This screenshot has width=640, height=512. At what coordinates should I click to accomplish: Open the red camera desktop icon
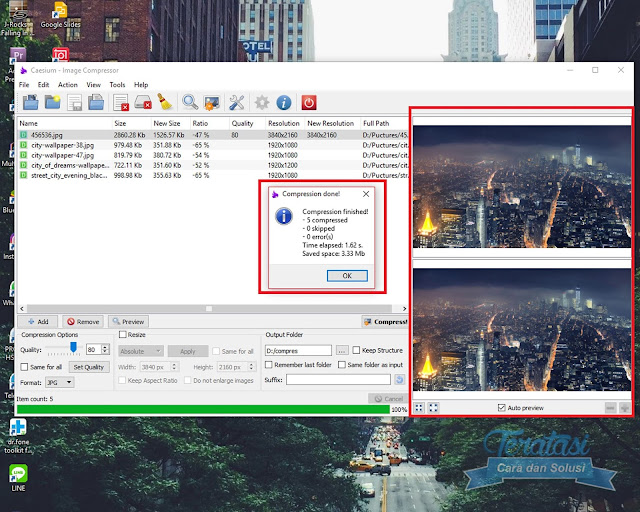point(60,55)
